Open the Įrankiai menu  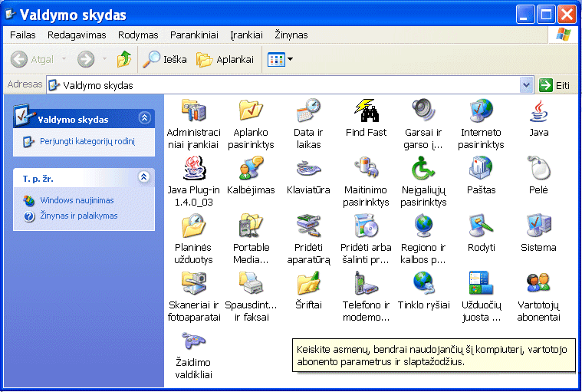246,35
